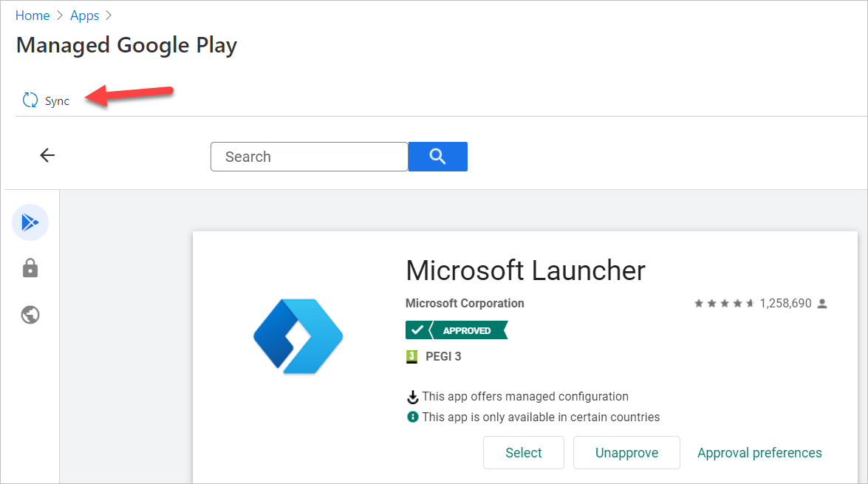
Task: Click the Managed Google Play page heading
Action: pyautogui.click(x=127, y=45)
